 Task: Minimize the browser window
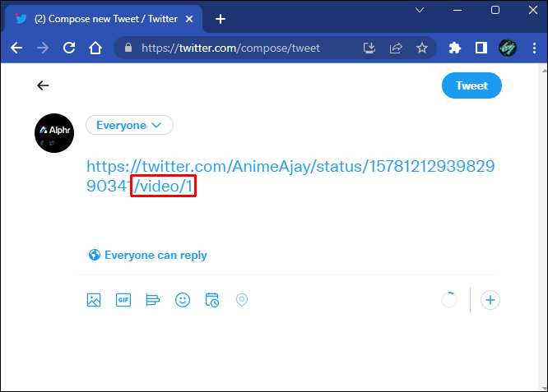457,10
